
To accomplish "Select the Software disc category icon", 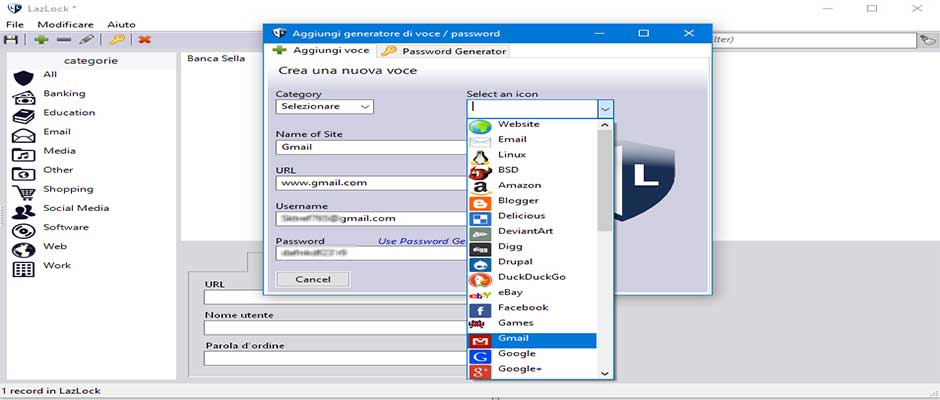I will tap(23, 231).
